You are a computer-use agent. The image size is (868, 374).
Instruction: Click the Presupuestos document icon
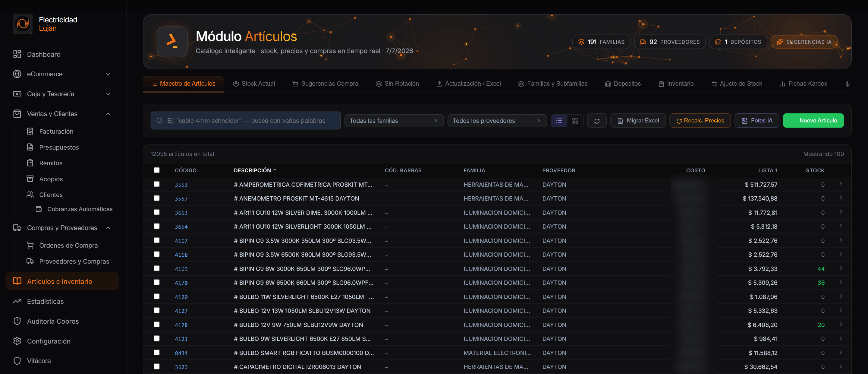tap(30, 147)
